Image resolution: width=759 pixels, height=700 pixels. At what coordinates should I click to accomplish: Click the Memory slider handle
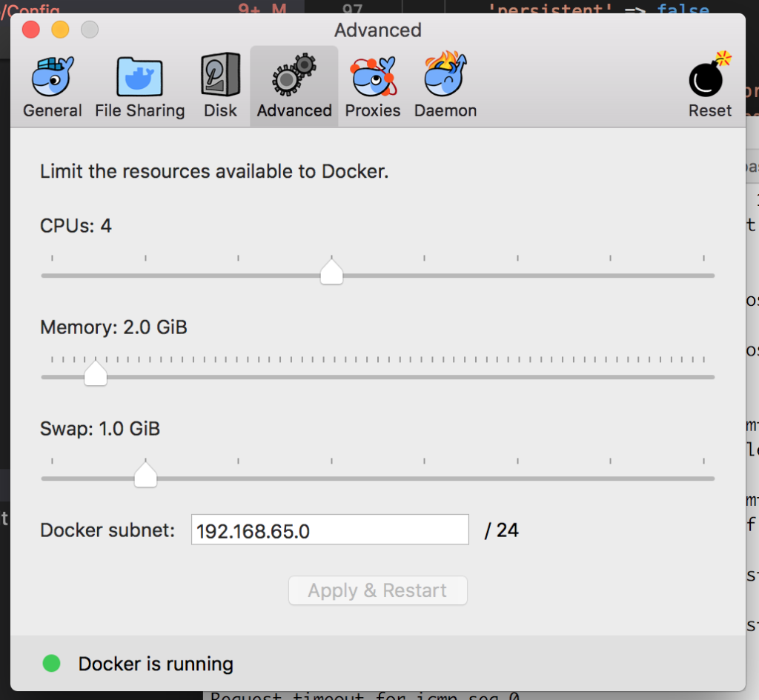tap(95, 373)
